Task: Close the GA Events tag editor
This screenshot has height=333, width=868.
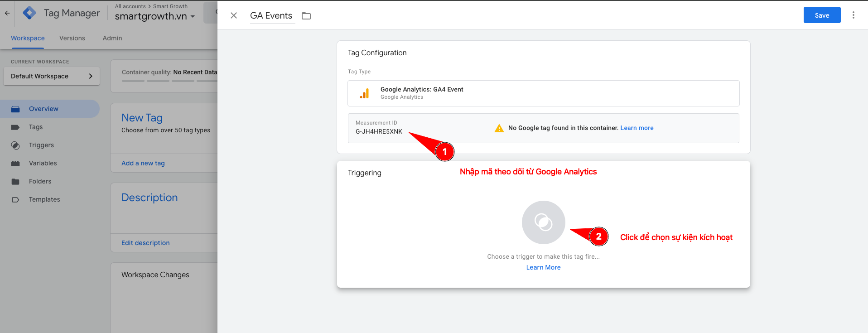Action: click(x=234, y=15)
